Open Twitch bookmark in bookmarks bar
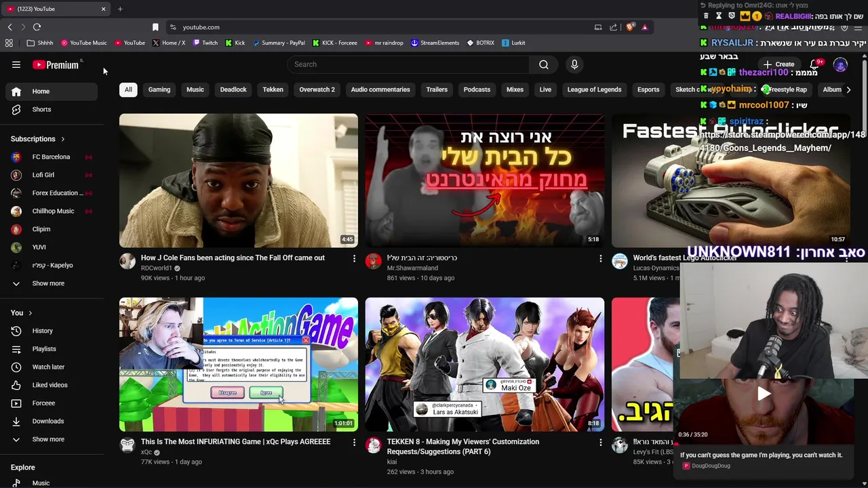This screenshot has height=488, width=868. tap(205, 43)
